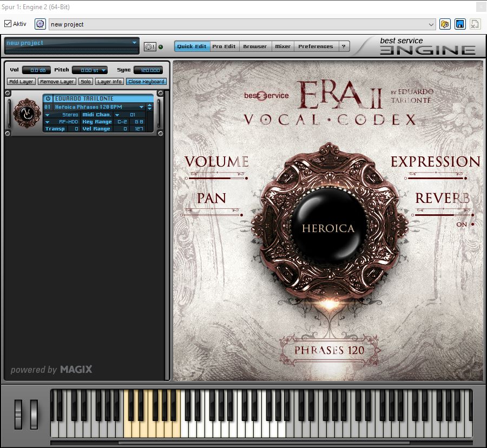Viewport: 487px width, 448px height.
Task: Click the Vol 0.0 dB value field
Action: 37,70
